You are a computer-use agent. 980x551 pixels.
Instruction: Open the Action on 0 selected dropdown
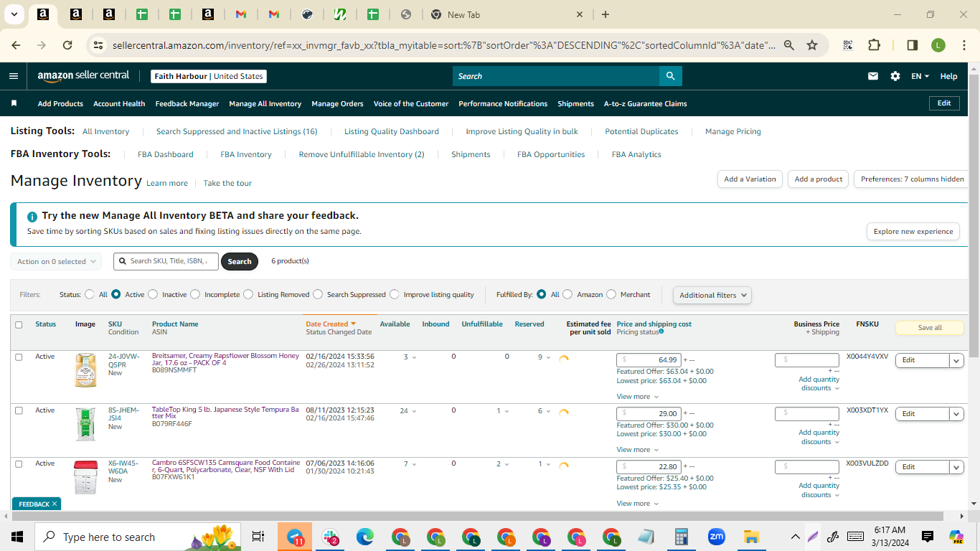click(56, 261)
